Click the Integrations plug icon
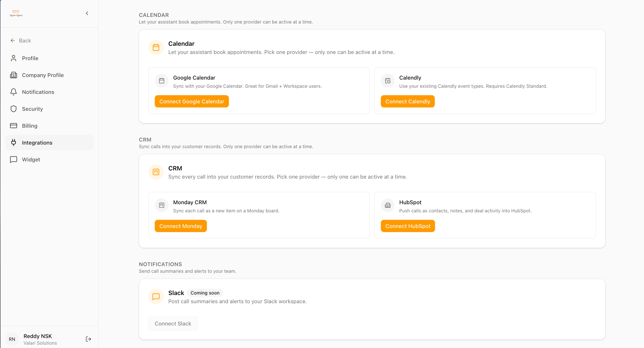The image size is (644, 348). pos(14,143)
